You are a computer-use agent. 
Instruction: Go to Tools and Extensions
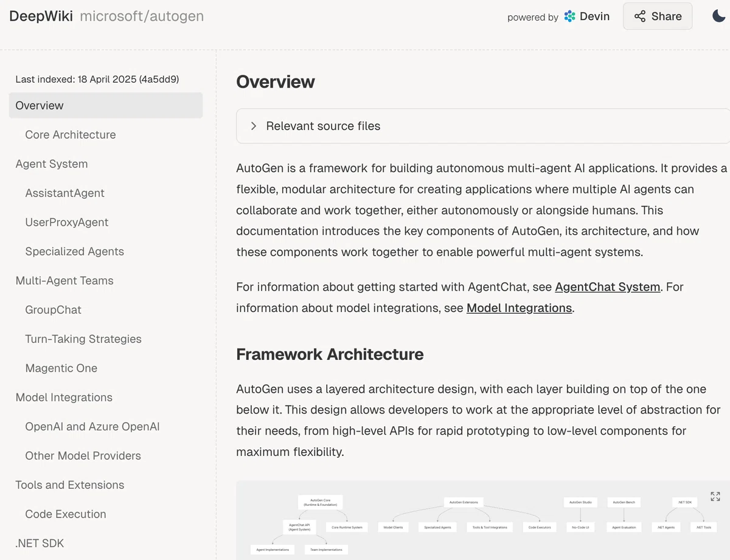pyautogui.click(x=70, y=485)
